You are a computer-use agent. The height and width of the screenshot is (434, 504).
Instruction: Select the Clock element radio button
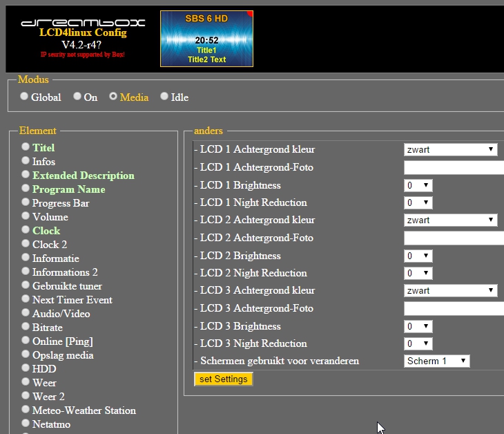26,229
